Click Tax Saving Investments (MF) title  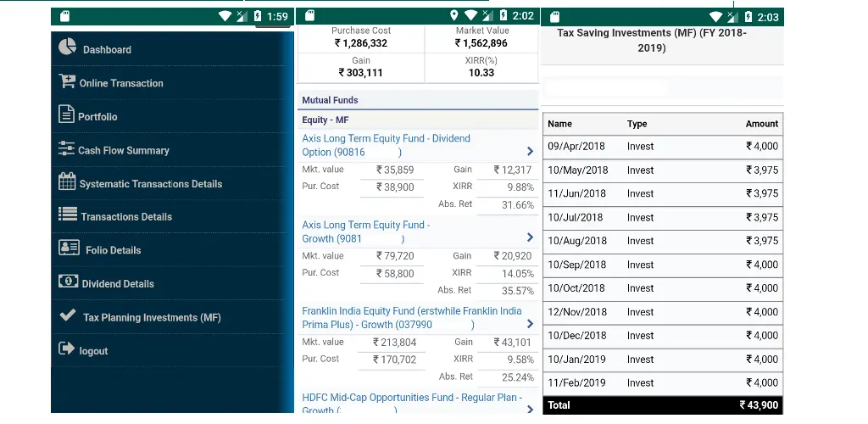point(652,41)
